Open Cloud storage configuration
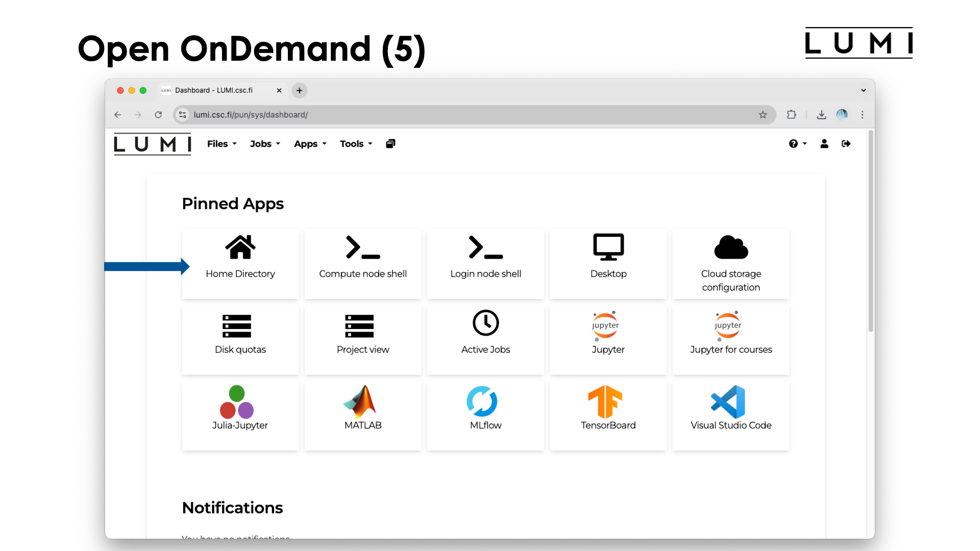The height and width of the screenshot is (551, 980). pos(730,264)
